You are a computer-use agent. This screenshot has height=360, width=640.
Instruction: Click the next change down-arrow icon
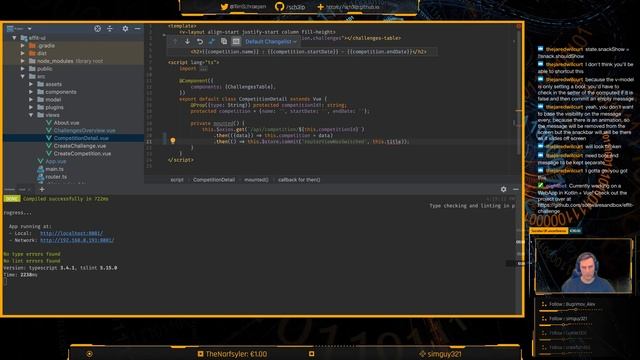[187, 41]
